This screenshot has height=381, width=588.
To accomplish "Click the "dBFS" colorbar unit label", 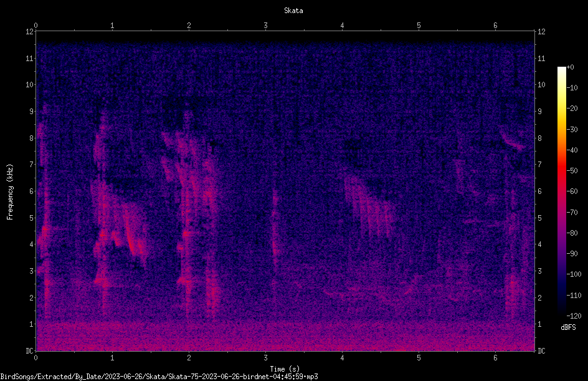I will tap(568, 327).
